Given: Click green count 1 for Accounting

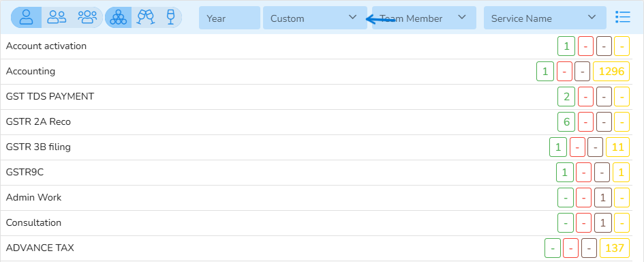Looking at the screenshot, I should [x=545, y=72].
